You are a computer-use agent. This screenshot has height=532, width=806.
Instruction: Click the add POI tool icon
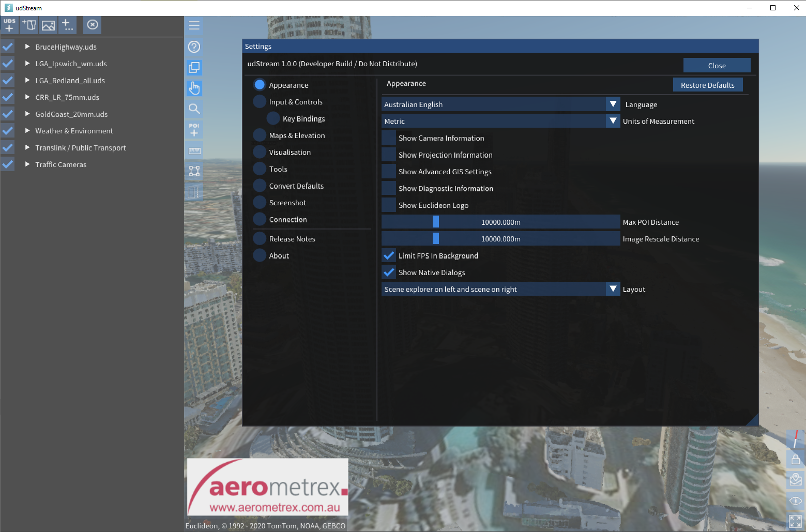194,130
